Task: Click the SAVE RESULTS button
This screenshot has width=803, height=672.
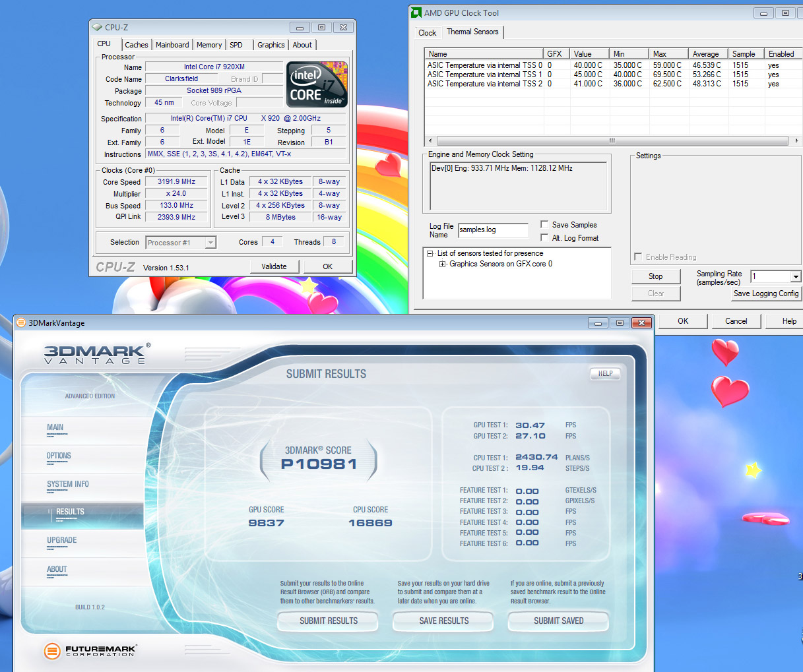Action: [443, 621]
